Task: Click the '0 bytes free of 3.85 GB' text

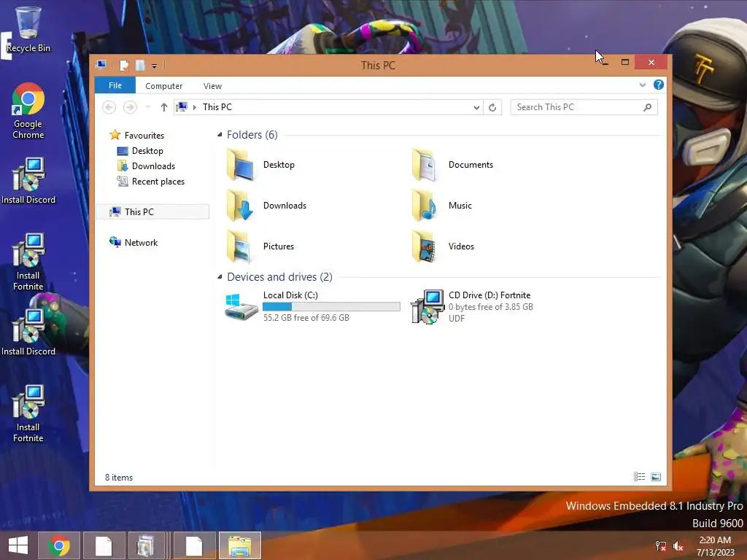Action: click(491, 307)
